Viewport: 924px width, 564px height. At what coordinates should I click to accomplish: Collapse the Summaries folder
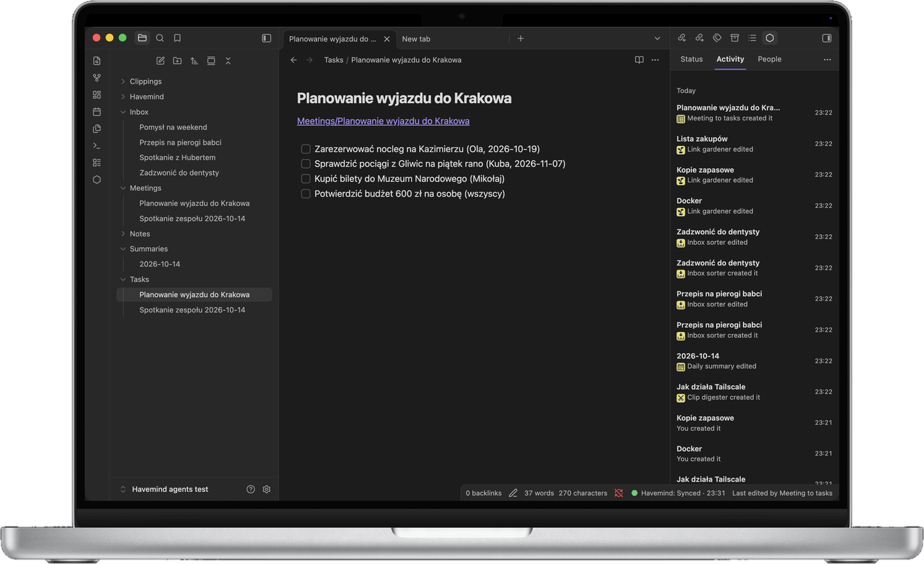[x=123, y=249]
